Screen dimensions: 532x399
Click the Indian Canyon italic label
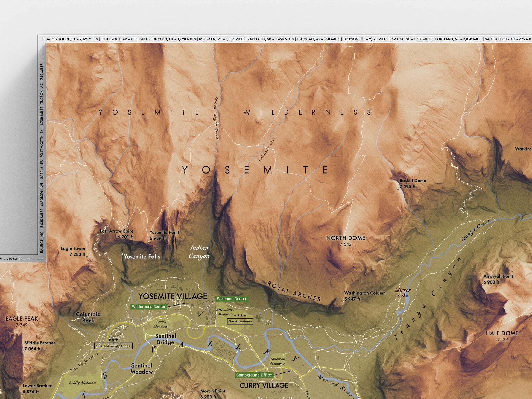pyautogui.click(x=199, y=252)
